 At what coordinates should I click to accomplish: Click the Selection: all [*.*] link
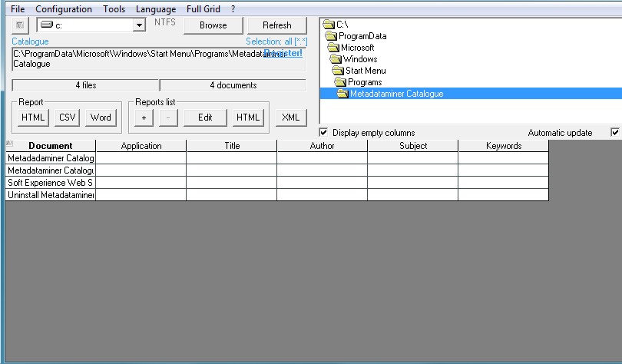tap(276, 41)
